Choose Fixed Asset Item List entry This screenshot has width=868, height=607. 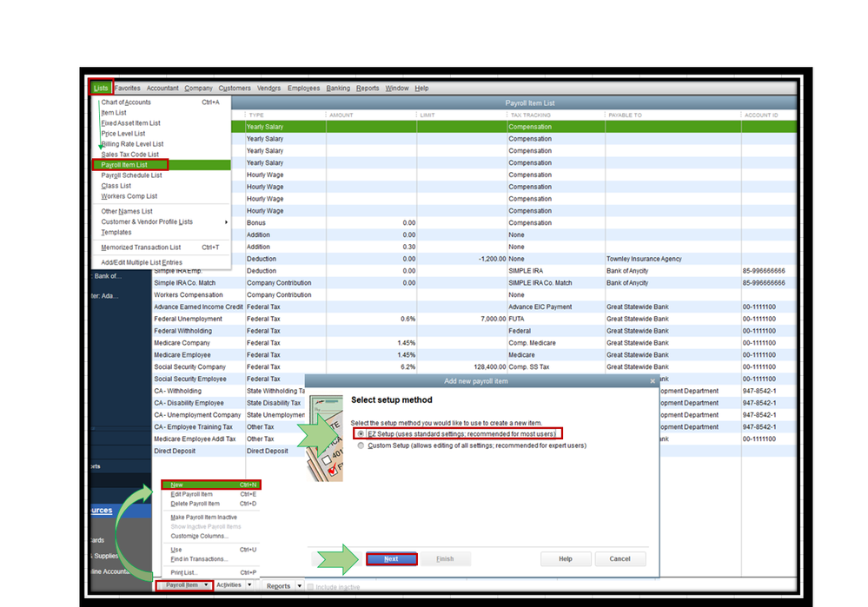pos(161,123)
